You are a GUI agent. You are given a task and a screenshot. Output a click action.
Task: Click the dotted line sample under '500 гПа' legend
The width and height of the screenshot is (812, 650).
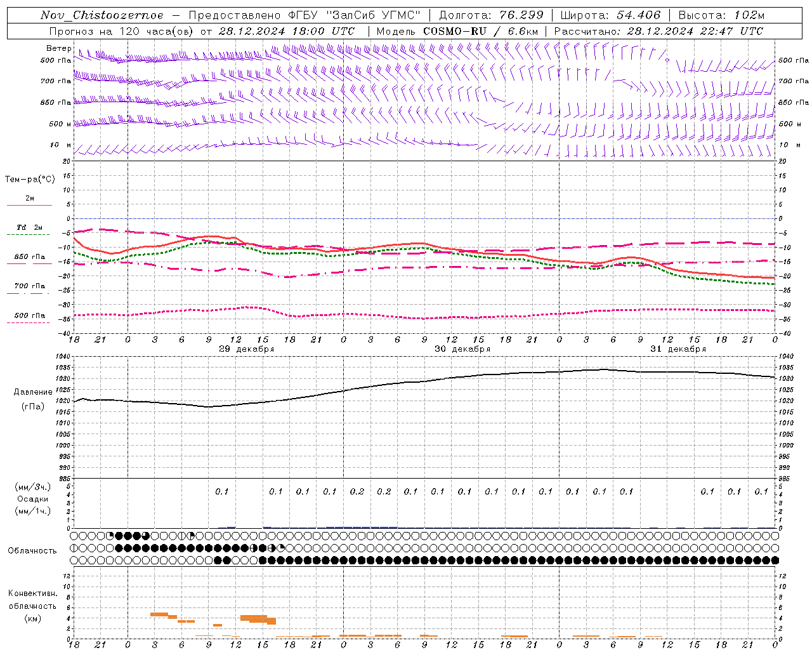[28, 322]
